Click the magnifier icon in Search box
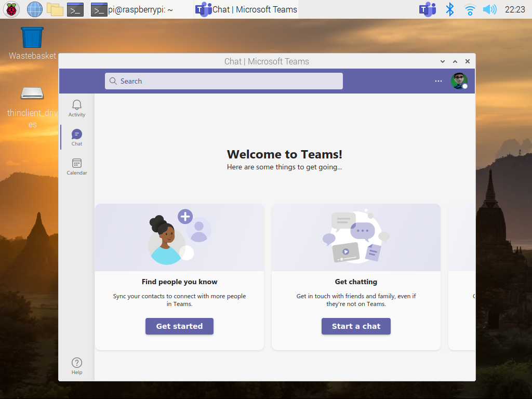This screenshot has width=532, height=399. tap(113, 81)
